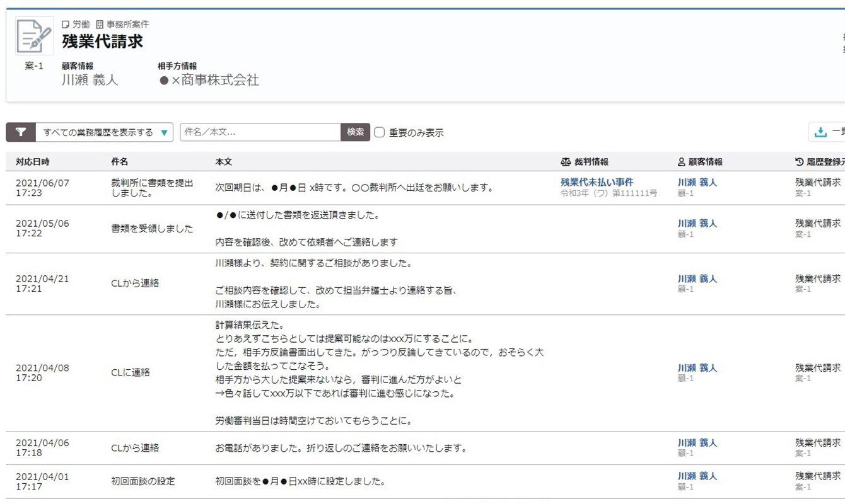Click the opposing party ●×商事株式会社
This screenshot has height=504, width=845.
(x=209, y=80)
